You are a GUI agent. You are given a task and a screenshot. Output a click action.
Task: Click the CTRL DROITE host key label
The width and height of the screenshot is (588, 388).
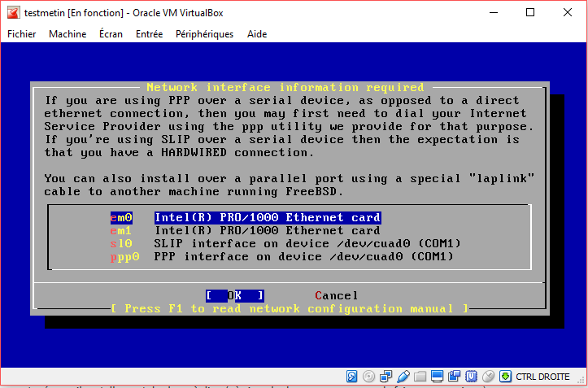(542, 377)
